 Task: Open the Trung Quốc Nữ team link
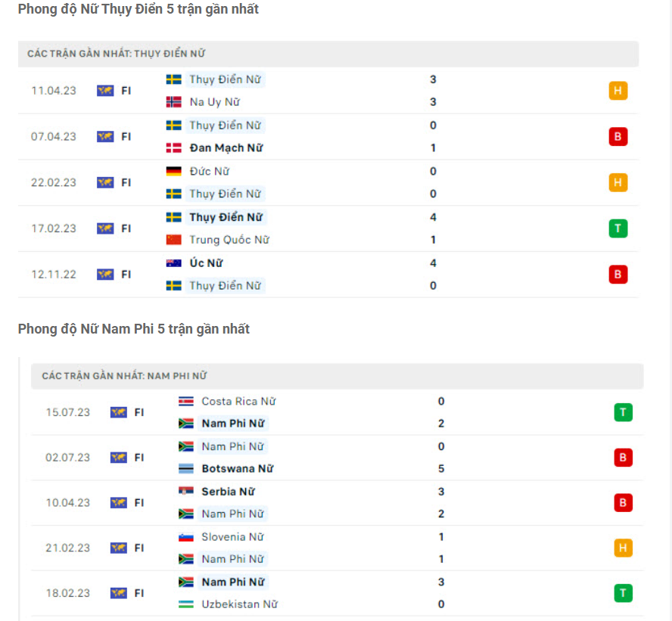229,240
